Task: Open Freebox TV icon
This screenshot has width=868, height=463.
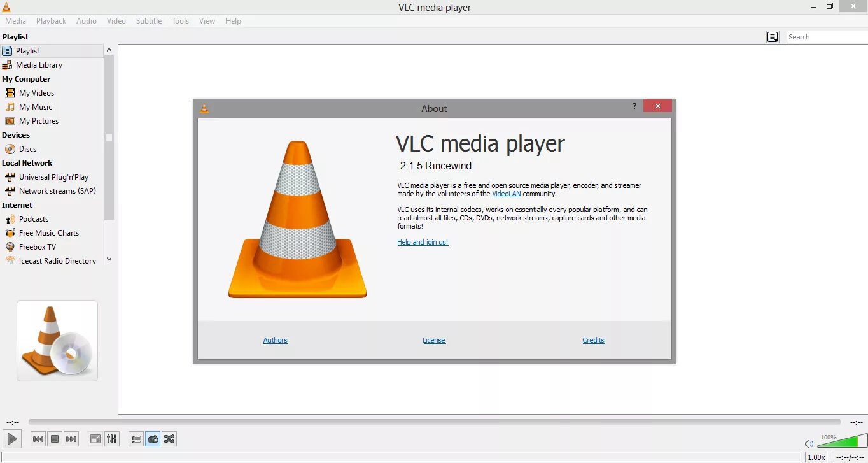Action: (10, 247)
